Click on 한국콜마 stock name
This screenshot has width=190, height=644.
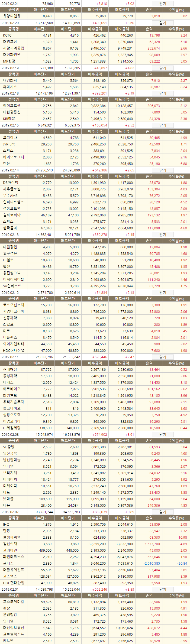[x=10, y=228]
